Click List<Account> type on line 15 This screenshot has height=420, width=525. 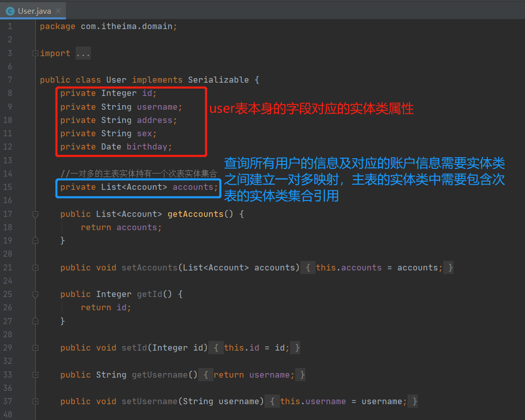pyautogui.click(x=134, y=187)
